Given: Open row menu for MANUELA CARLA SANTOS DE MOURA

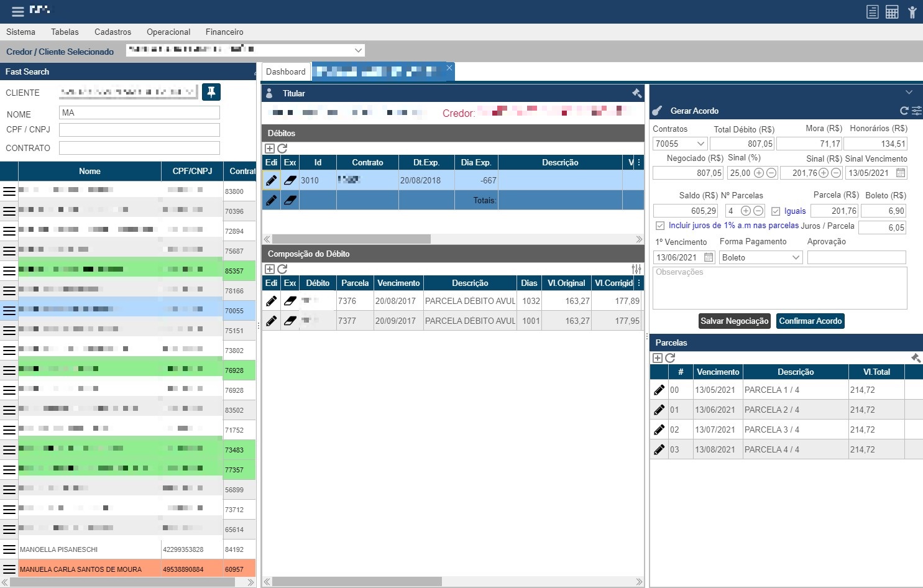Looking at the screenshot, I should point(9,569).
